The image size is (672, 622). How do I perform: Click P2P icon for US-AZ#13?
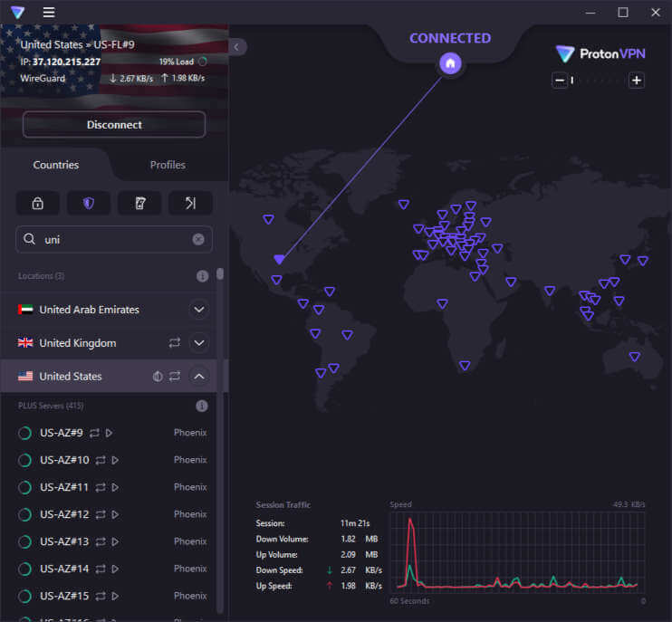(x=101, y=542)
